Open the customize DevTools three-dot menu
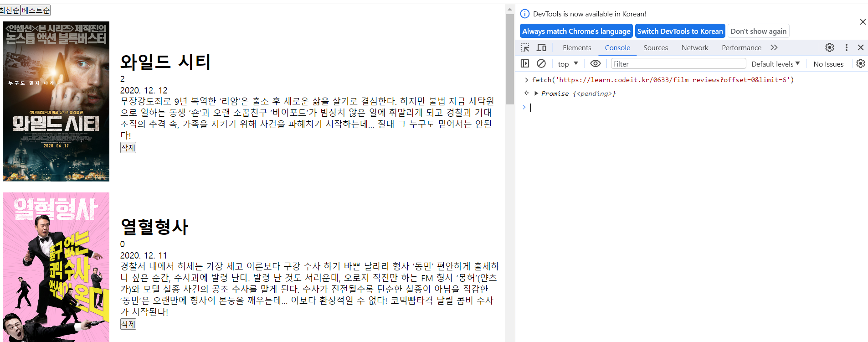868x342 pixels. tap(847, 47)
